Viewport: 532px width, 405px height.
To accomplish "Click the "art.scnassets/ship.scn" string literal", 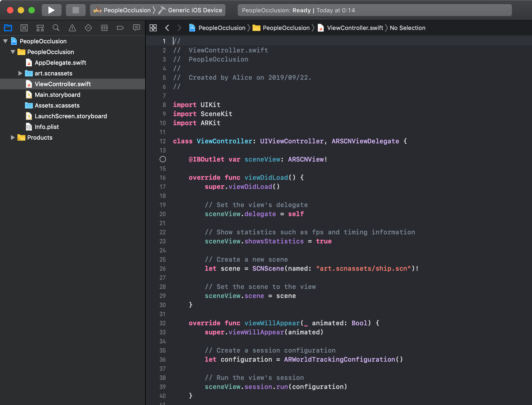I will [x=364, y=269].
